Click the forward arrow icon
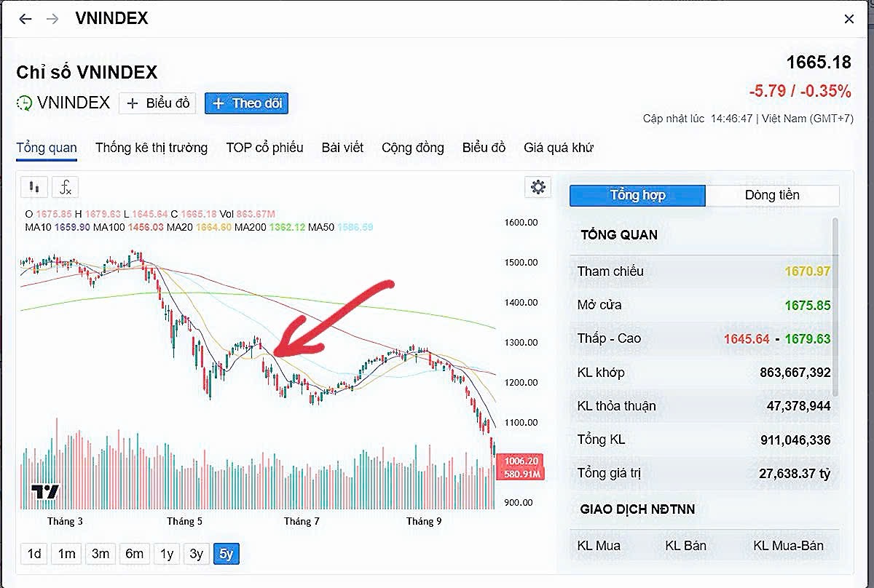The height and width of the screenshot is (588, 874). pyautogui.click(x=52, y=19)
